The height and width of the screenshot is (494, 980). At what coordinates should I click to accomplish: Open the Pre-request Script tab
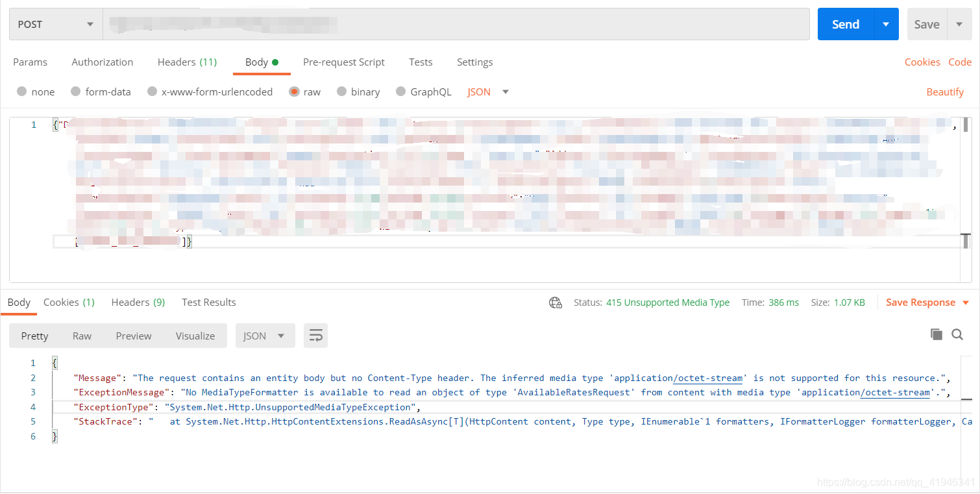coord(344,62)
